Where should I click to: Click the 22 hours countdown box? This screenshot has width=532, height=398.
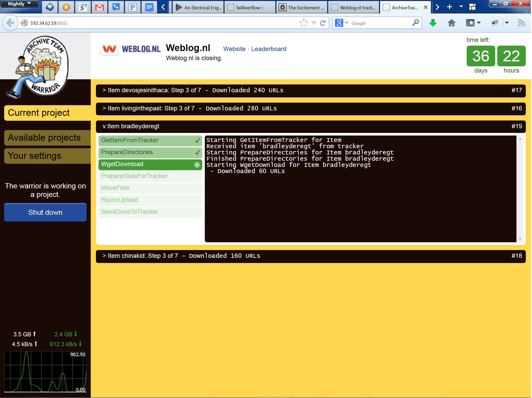tap(511, 56)
